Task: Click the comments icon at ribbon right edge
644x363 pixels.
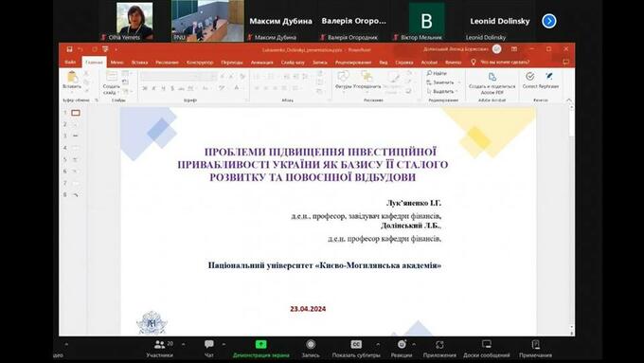Action: click(x=566, y=62)
